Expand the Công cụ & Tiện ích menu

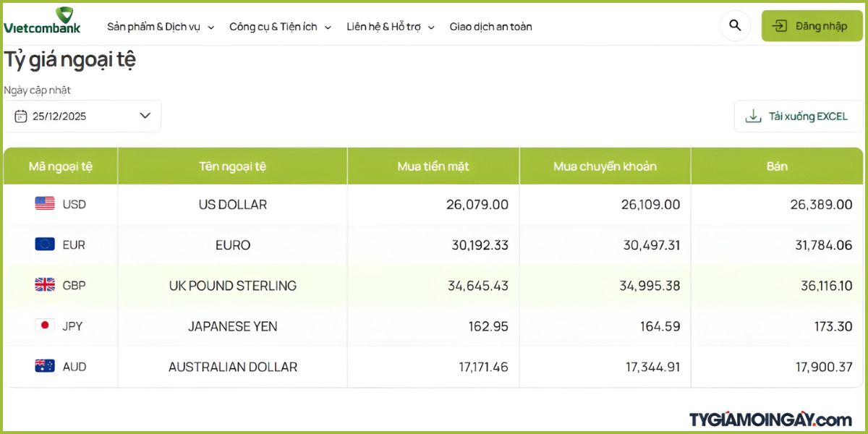pos(280,27)
